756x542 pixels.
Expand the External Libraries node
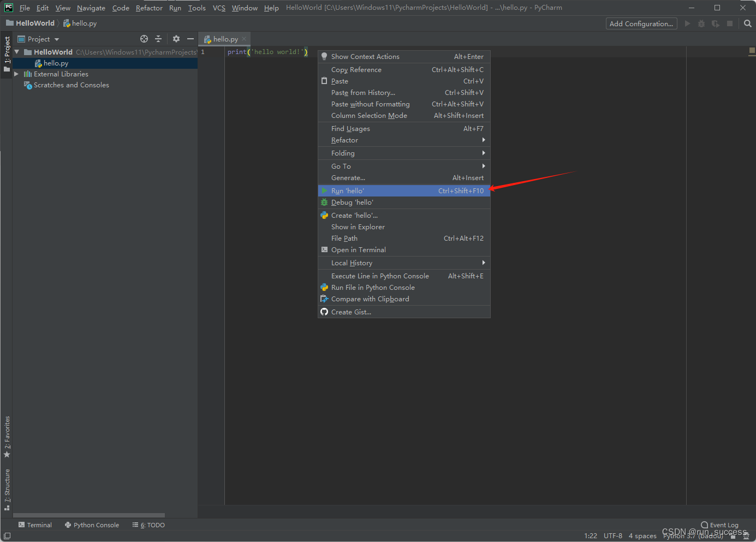click(16, 74)
